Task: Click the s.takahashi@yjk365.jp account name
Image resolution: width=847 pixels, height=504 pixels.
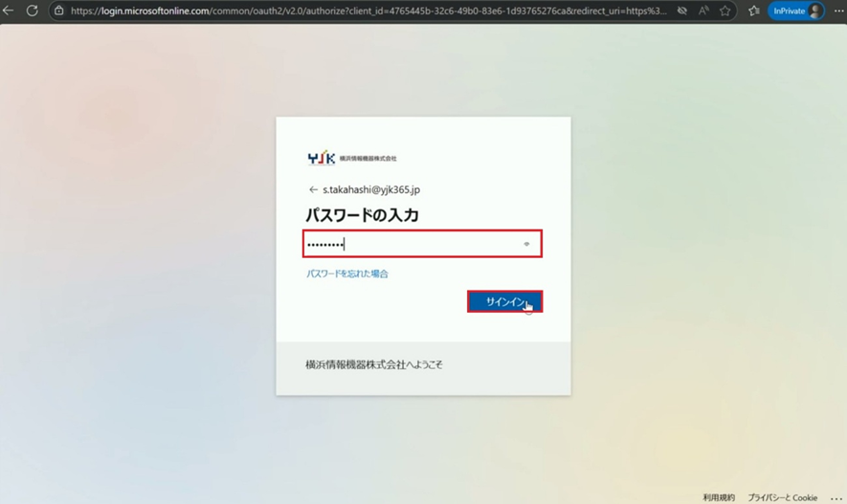Action: pyautogui.click(x=371, y=190)
